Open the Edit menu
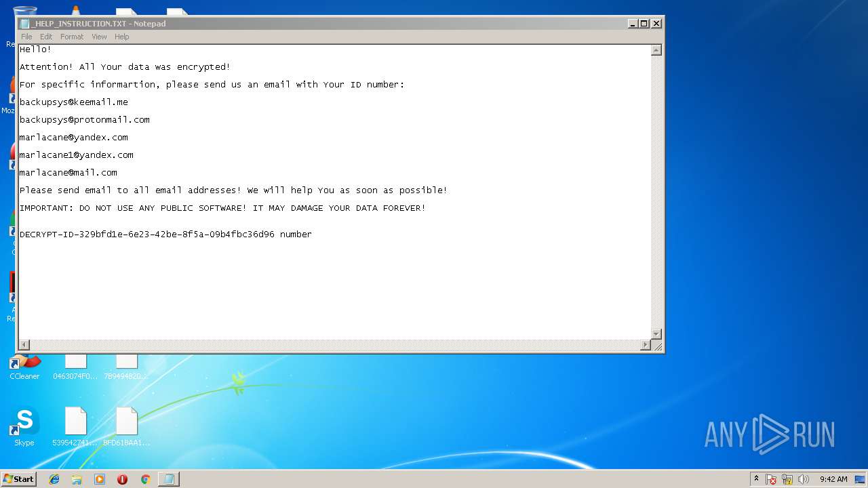This screenshot has height=488, width=868. point(46,37)
